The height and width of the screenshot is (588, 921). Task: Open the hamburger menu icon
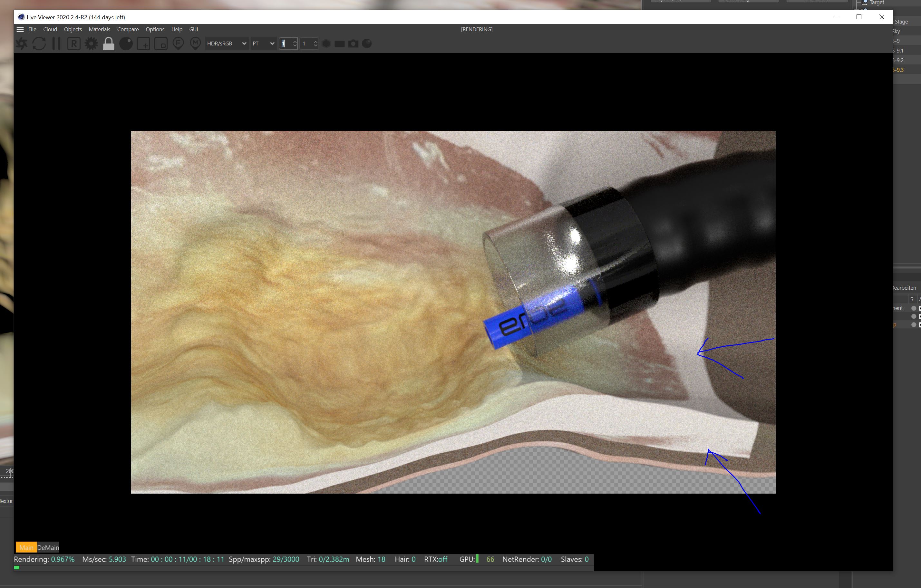tap(20, 29)
